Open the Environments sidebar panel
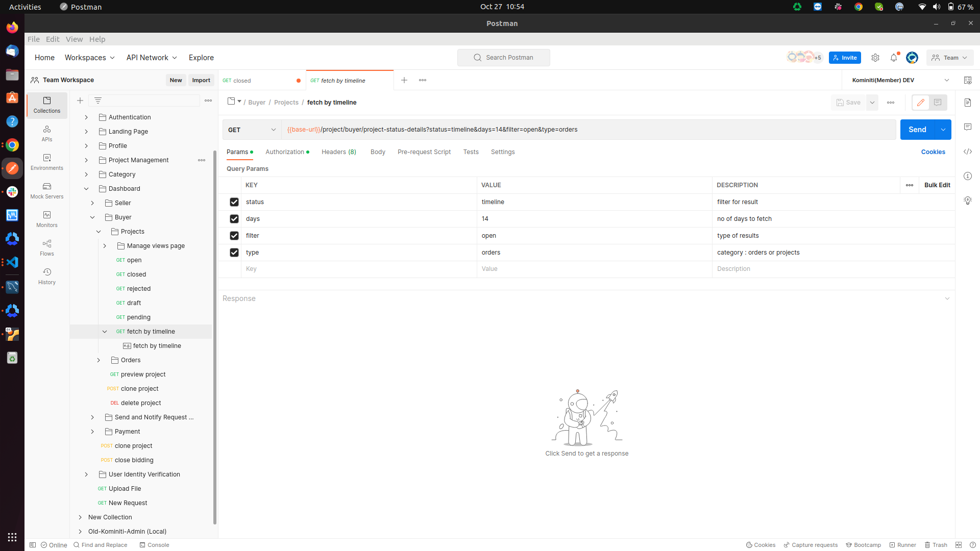The width and height of the screenshot is (980, 551). tap(47, 162)
